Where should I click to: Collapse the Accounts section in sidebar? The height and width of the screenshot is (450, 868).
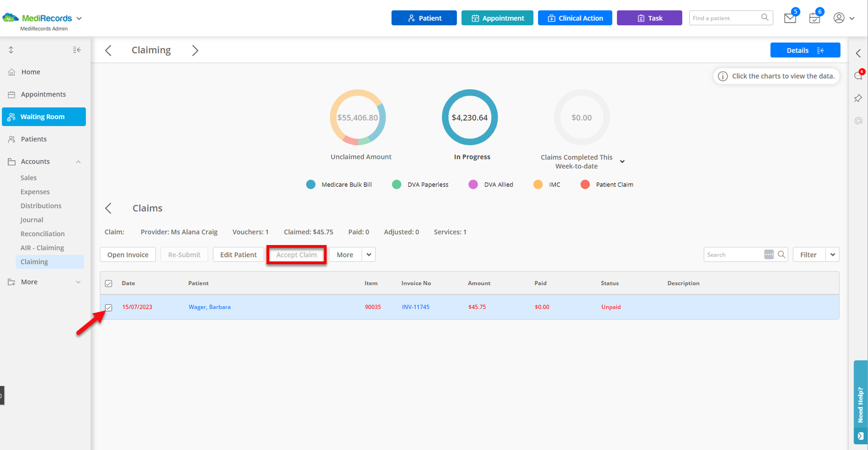pyautogui.click(x=78, y=162)
